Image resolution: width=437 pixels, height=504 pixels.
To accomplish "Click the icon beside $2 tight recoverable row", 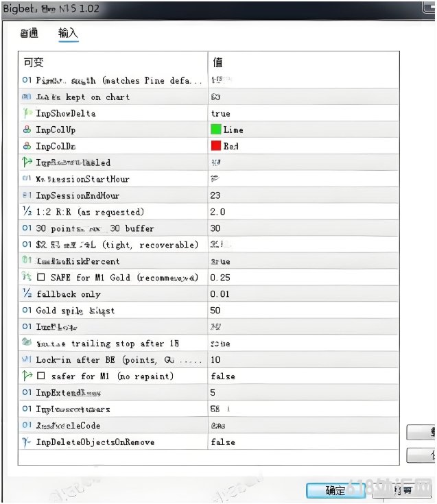I will tap(27, 244).
